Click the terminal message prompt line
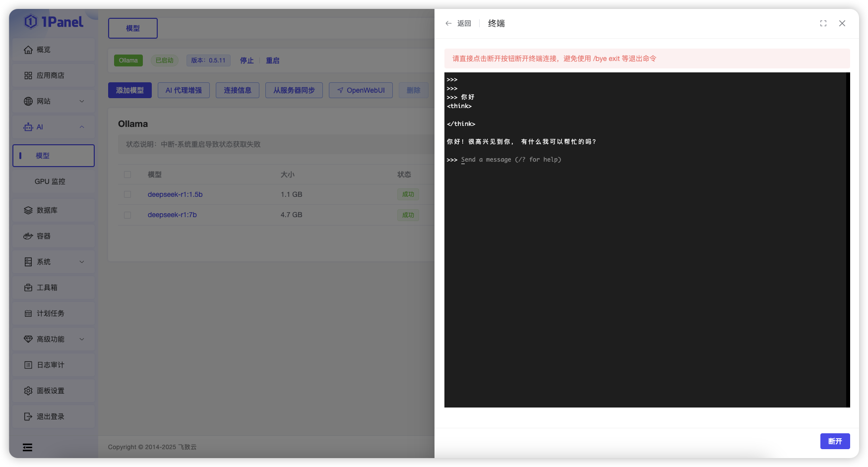 coord(504,160)
